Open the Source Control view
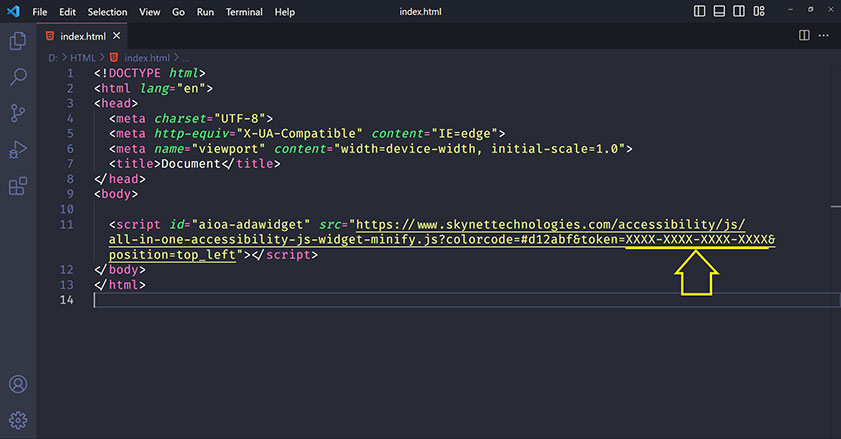Screen dimensions: 841x439 [x=17, y=113]
